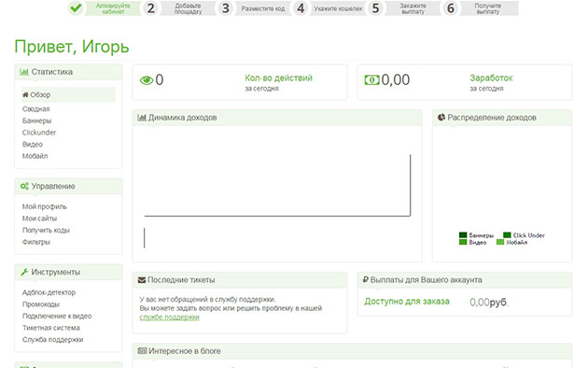
Task: Open Мои сайты in management section
Action: click(40, 219)
